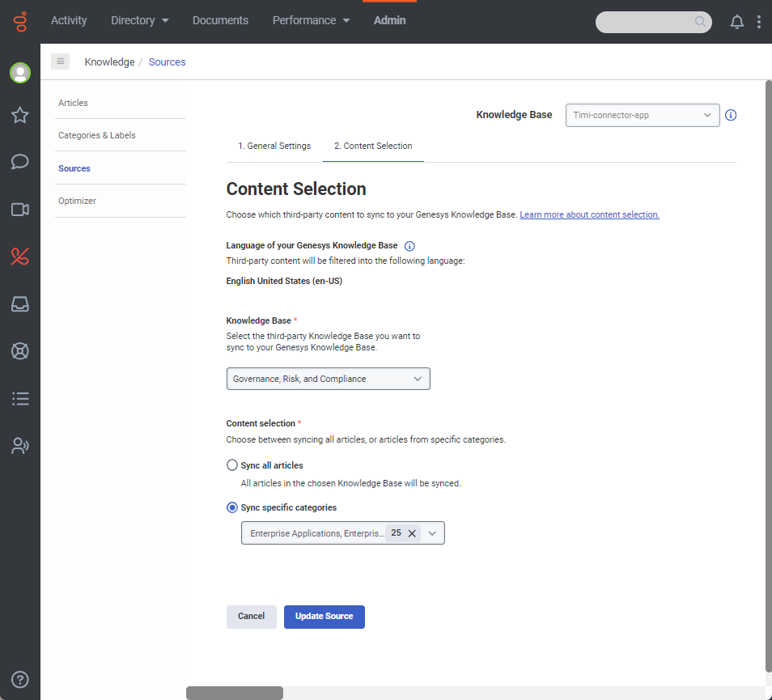Clear the 25 selected categories with X
The height and width of the screenshot is (700, 772).
pos(412,533)
